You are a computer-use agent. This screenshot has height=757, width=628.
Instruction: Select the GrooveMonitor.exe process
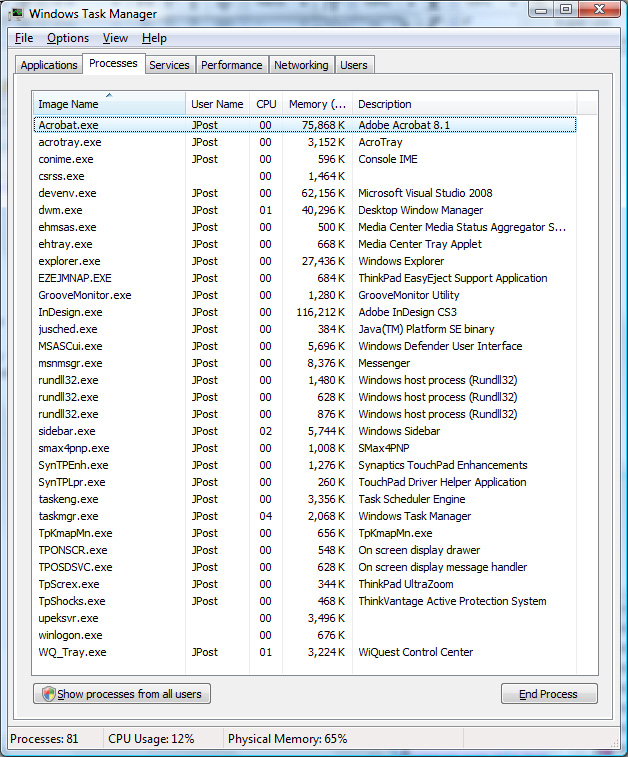[x=305, y=295]
